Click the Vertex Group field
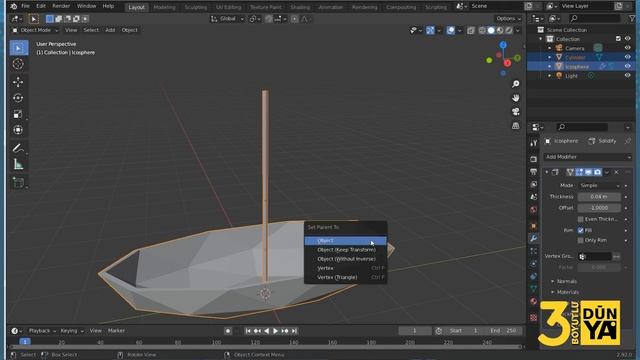 [x=595, y=256]
